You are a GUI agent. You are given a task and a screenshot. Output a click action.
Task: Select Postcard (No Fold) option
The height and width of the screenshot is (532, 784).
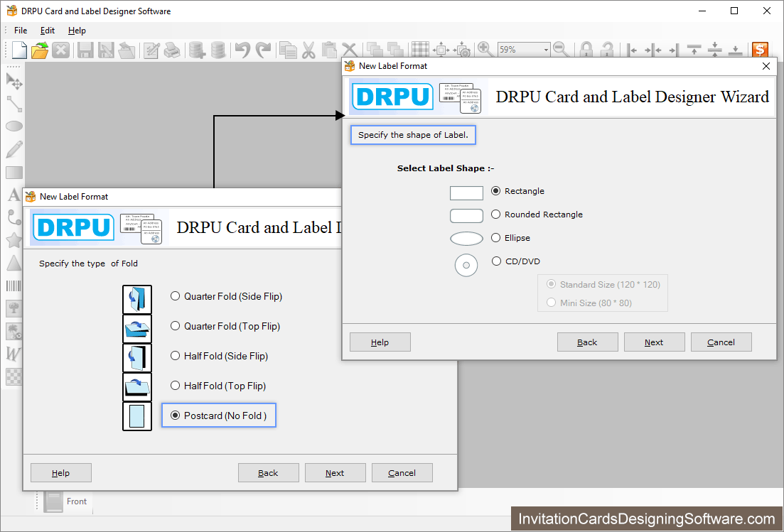[x=175, y=416]
